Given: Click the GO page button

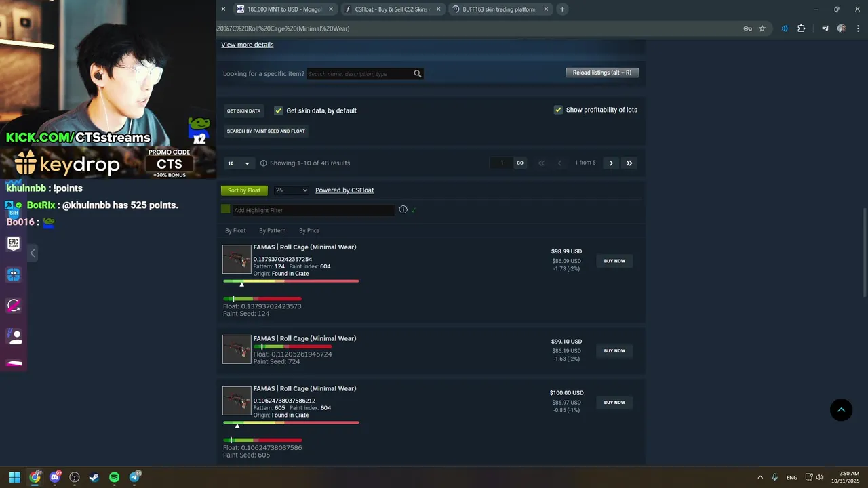Looking at the screenshot, I should [x=520, y=163].
